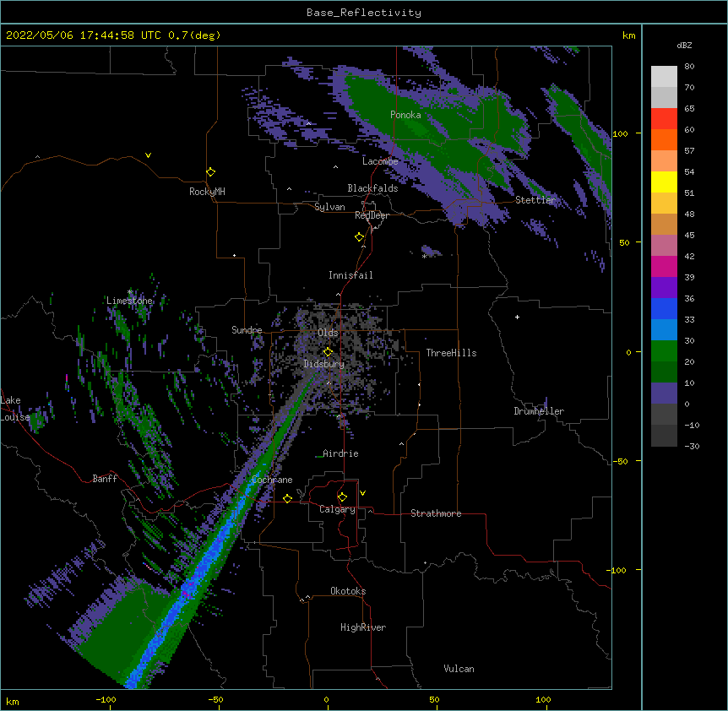
Task: Pick the dusty pink 45 dBZ swatch
Action: 664,246
